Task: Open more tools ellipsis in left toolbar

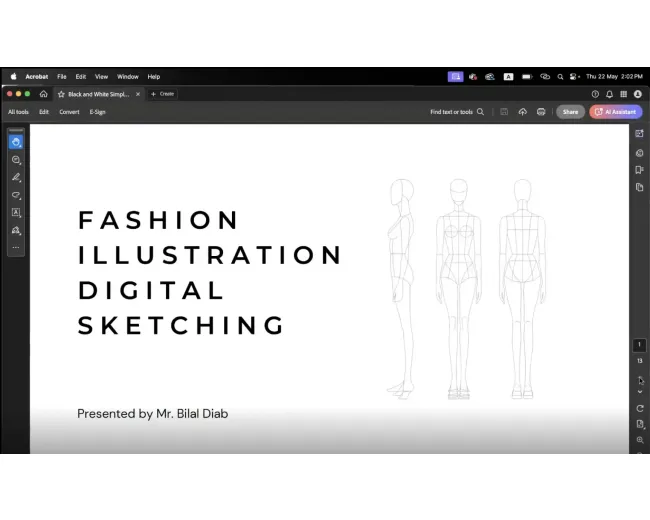Action: (x=16, y=248)
